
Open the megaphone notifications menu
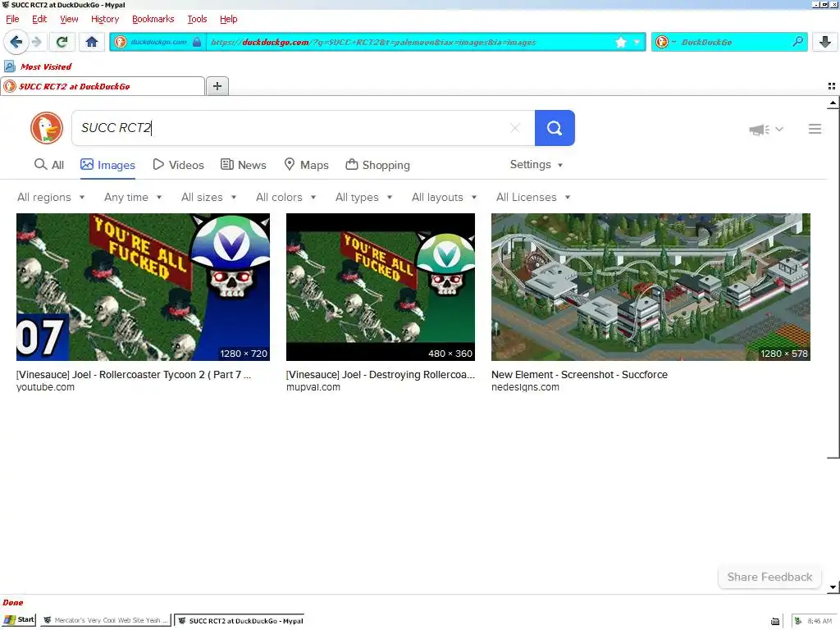pos(766,129)
